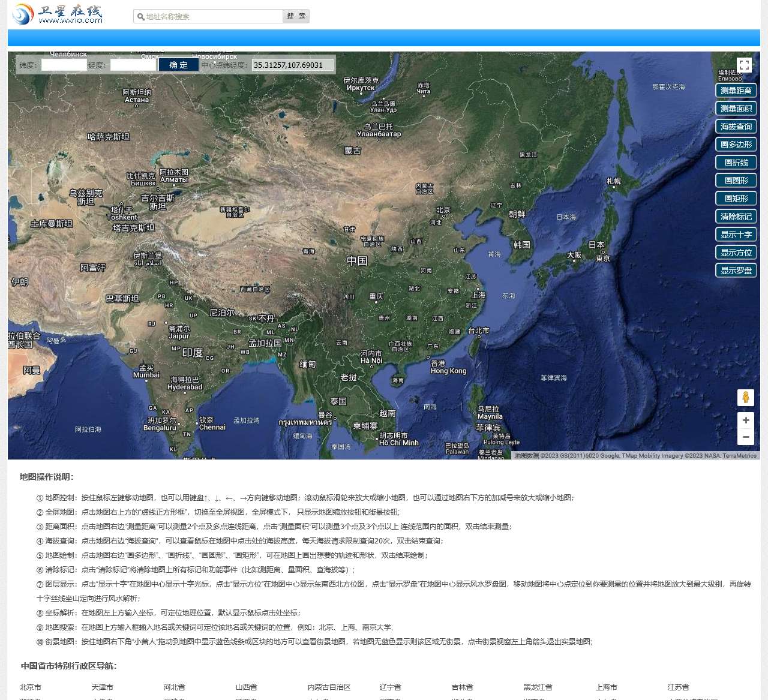
Task: Zoom out with the minus button
Action: (x=745, y=437)
